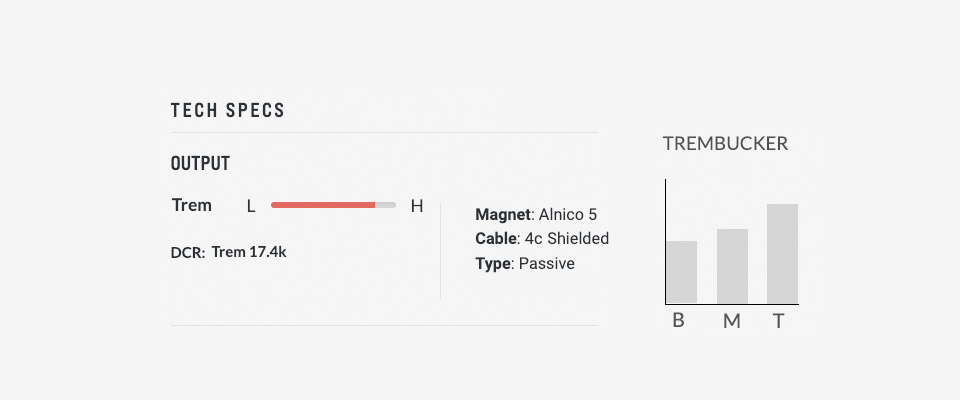The image size is (960, 400).
Task: Click the treble bar in EQ chart
Action: [x=782, y=254]
